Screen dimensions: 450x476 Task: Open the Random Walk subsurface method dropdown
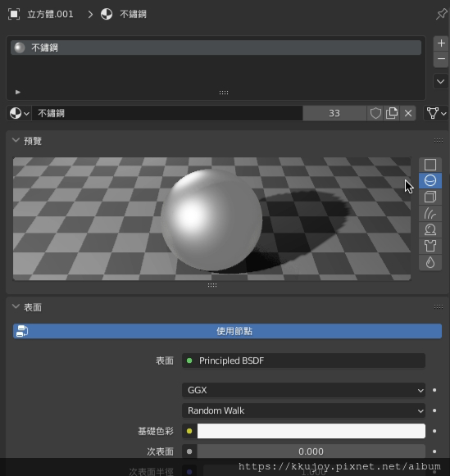[x=303, y=410]
